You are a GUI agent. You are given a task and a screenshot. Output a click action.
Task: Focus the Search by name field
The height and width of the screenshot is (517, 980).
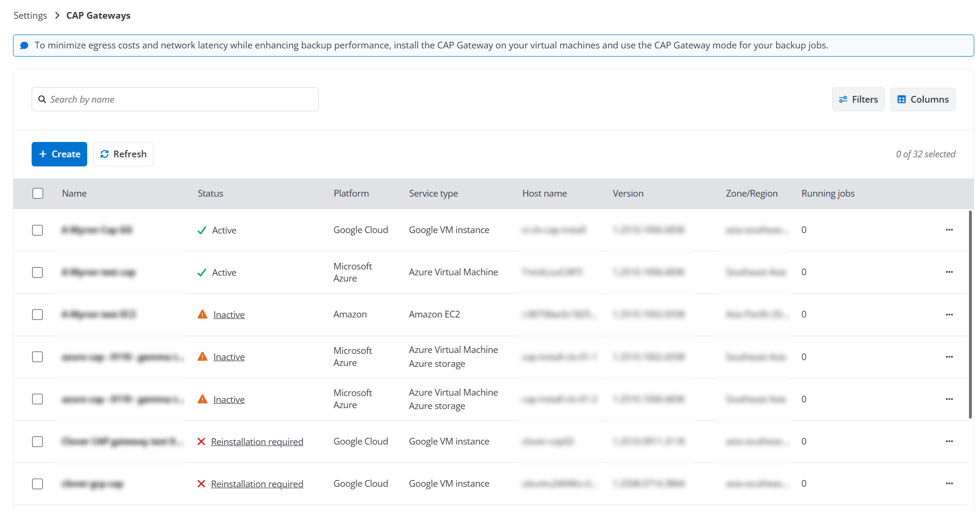pyautogui.click(x=182, y=99)
